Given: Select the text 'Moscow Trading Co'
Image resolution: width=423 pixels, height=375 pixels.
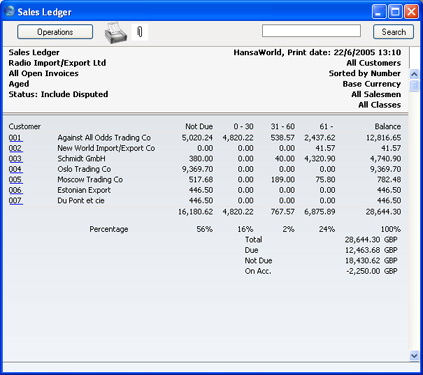Looking at the screenshot, I should (90, 180).
